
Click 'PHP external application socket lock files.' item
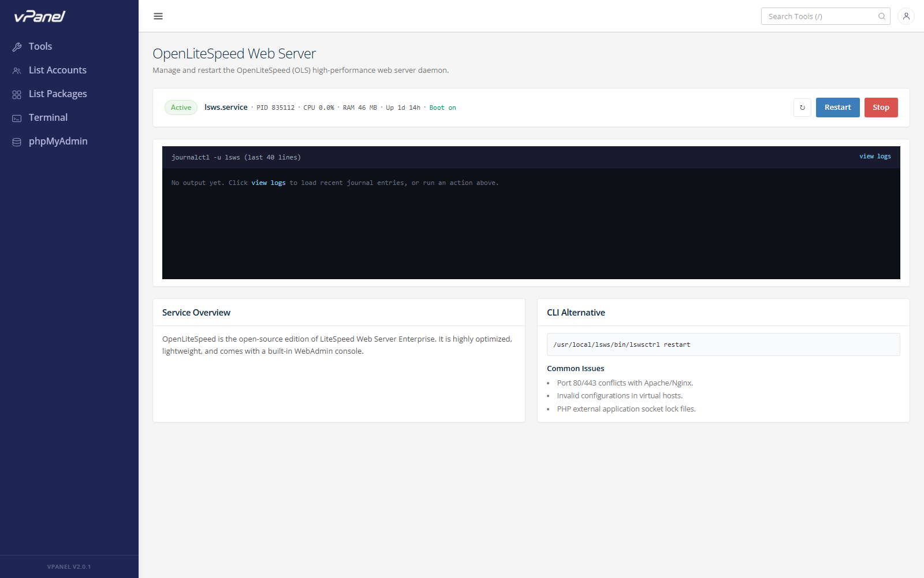point(626,409)
